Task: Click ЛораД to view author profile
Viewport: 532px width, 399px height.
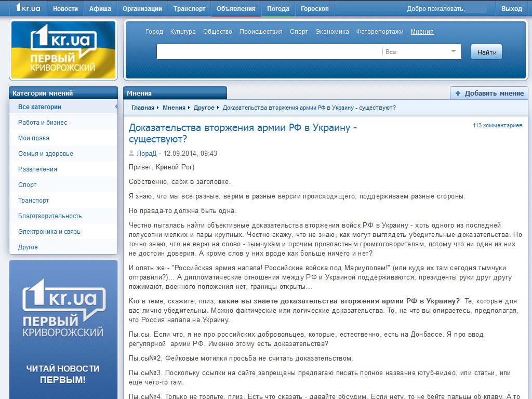Action: (146, 153)
